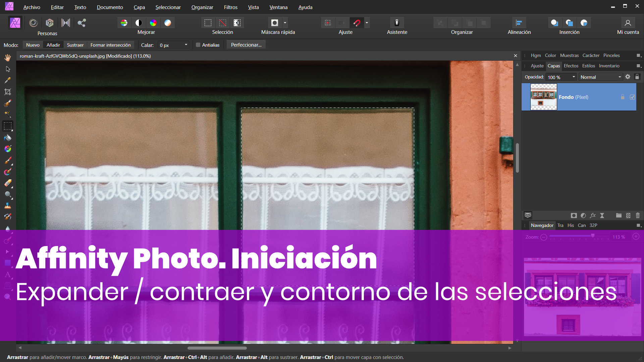644x362 pixels.
Task: Expand the quick mask options arrow
Action: coord(285,23)
